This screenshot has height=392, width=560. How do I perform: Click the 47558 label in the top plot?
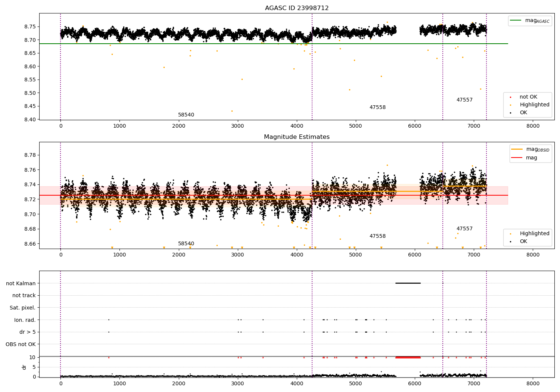point(377,108)
